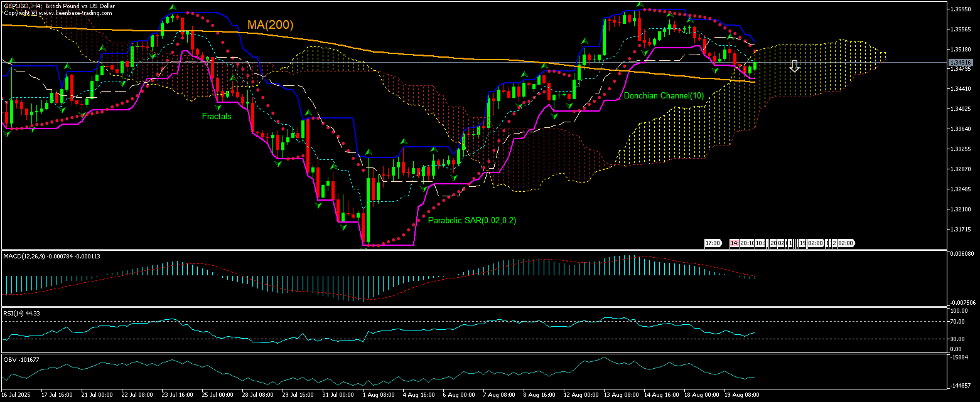Select the green Fractals text label

[x=216, y=116]
